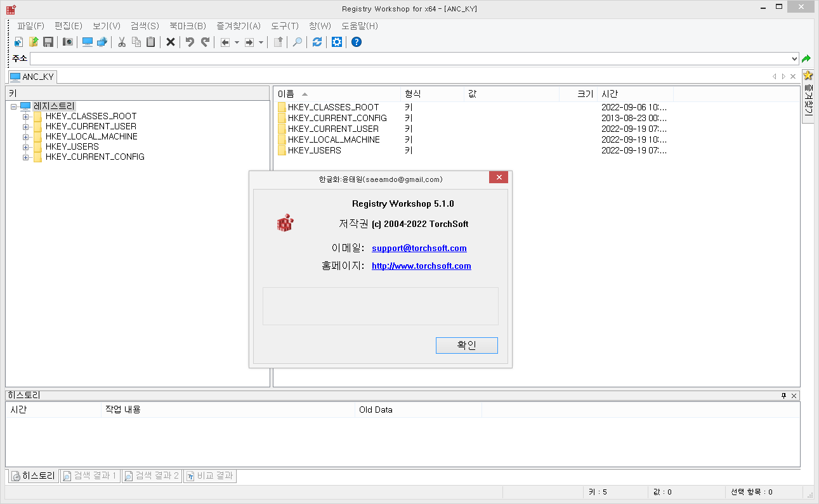The height and width of the screenshot is (504, 819).
Task: Collapse the 레지스트리 root tree node
Action: click(14, 107)
